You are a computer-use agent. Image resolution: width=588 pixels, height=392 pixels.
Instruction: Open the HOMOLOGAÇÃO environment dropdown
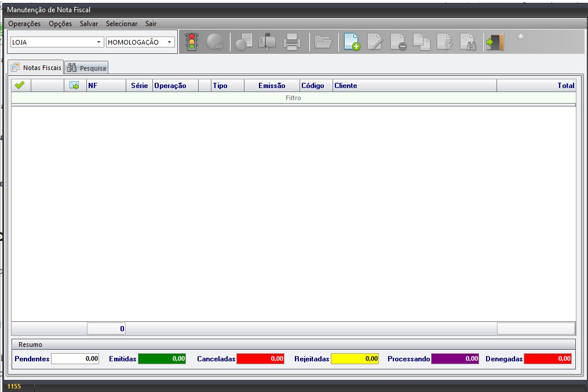(169, 42)
